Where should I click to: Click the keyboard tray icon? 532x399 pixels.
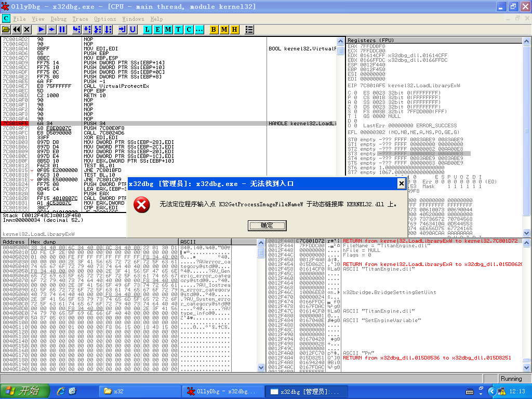tap(470, 392)
